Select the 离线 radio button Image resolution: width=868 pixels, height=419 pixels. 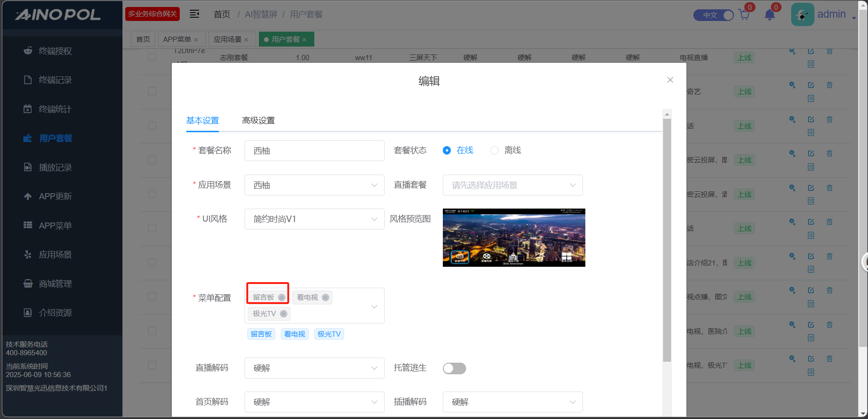[495, 150]
